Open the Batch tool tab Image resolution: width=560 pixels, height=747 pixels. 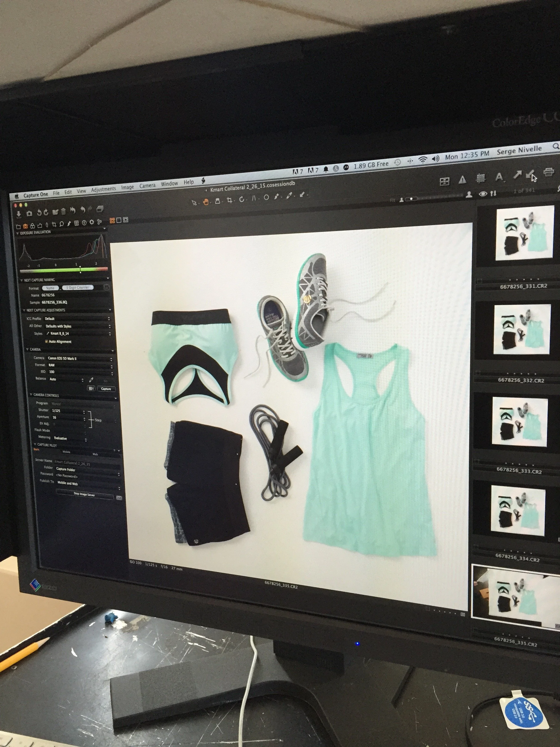(x=99, y=222)
